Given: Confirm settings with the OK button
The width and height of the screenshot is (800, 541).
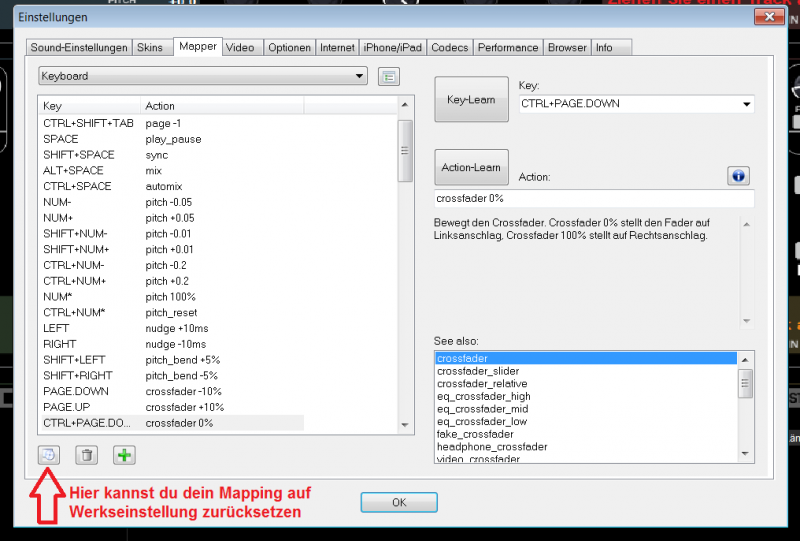Looking at the screenshot, I should [399, 502].
